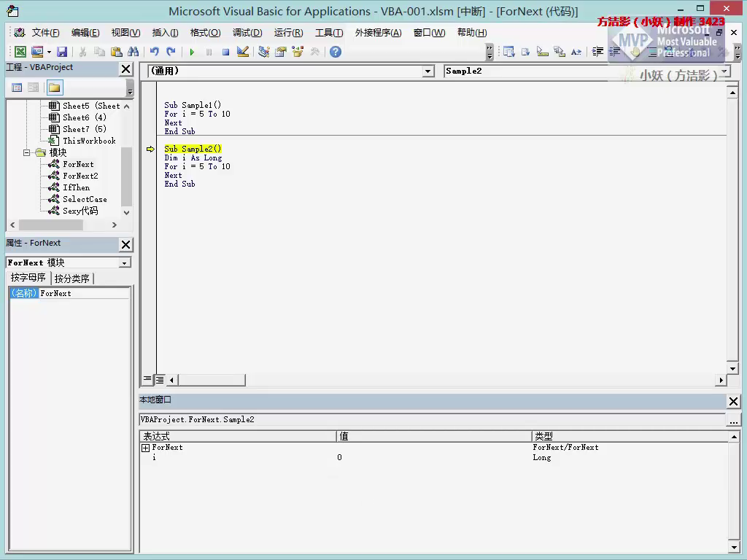Click the Outdent icon in edit toolbar
The width and height of the screenshot is (747, 560).
click(614, 52)
